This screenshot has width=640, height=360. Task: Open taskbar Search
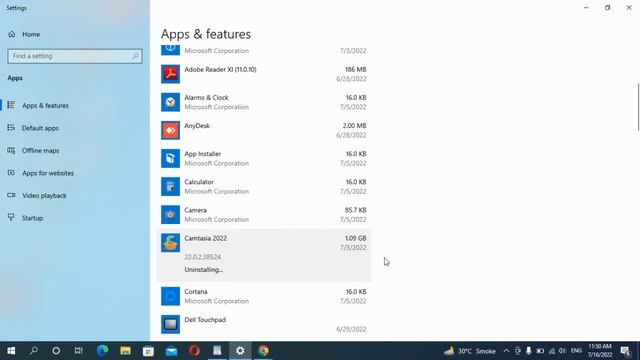click(34, 351)
